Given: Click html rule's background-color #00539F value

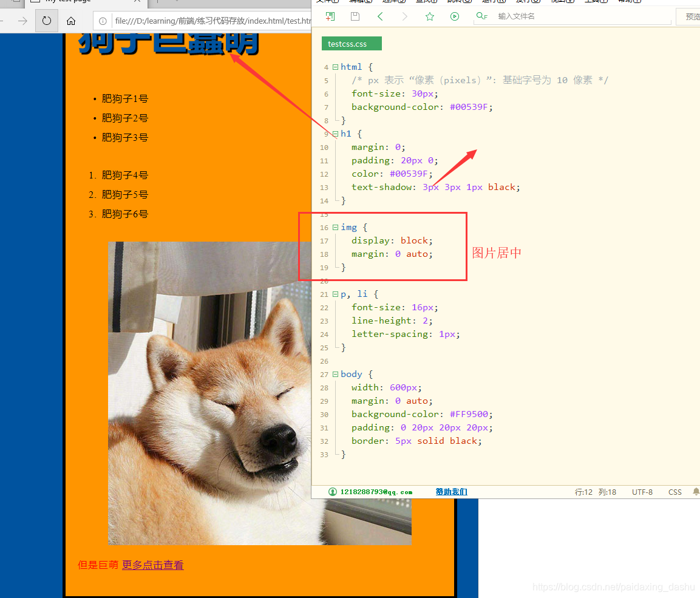Looking at the screenshot, I should point(468,107).
